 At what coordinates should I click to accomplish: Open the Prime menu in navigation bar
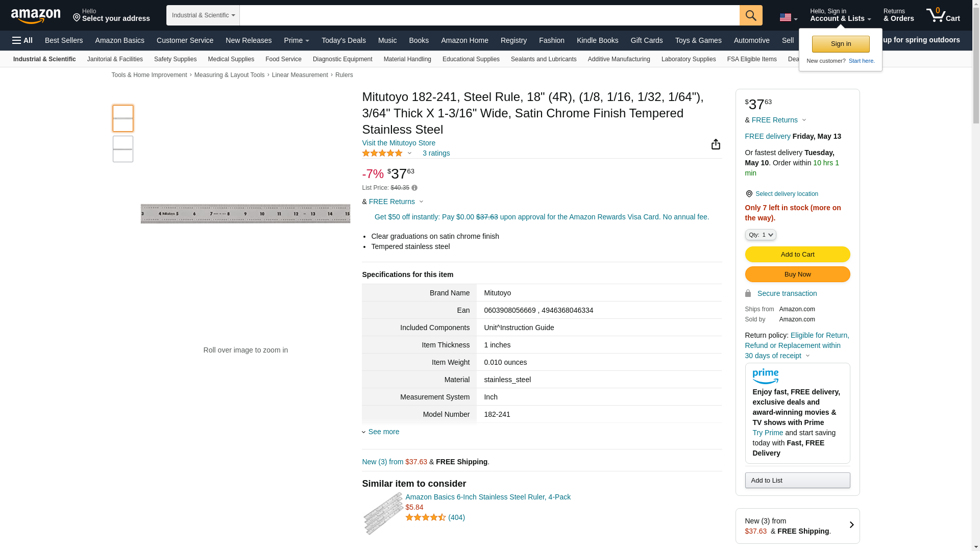point(296,40)
